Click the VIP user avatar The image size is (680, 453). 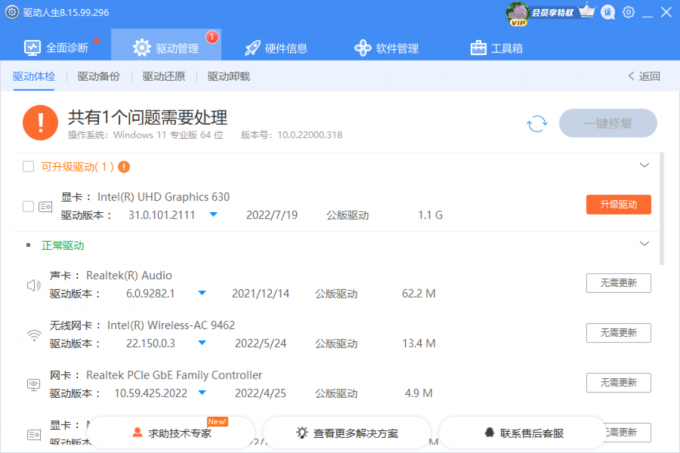click(517, 13)
